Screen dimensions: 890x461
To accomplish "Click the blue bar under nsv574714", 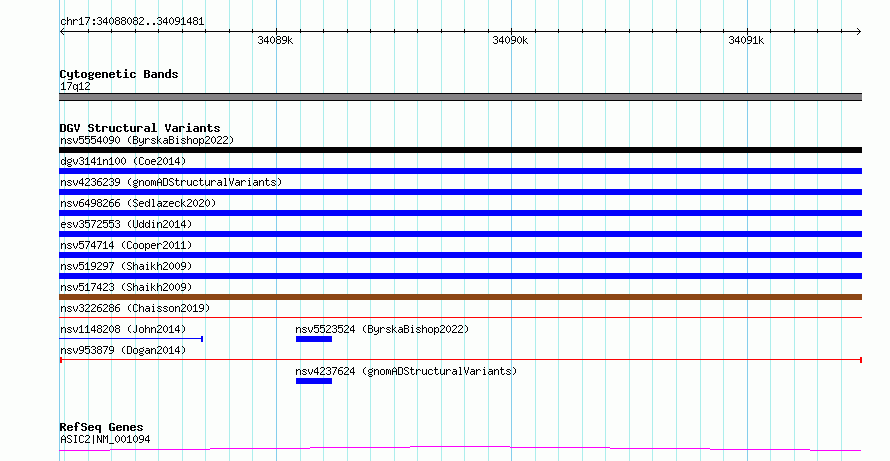I will (460, 255).
